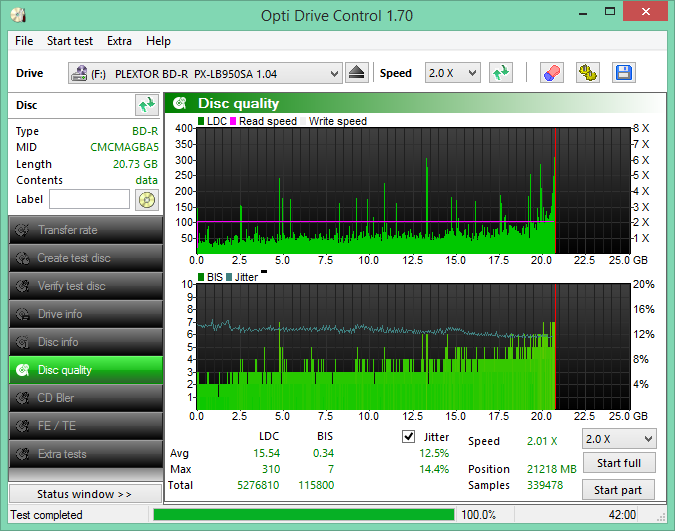Click the CD Bler sidebar icon
This screenshot has width=675, height=531.
coord(22,398)
